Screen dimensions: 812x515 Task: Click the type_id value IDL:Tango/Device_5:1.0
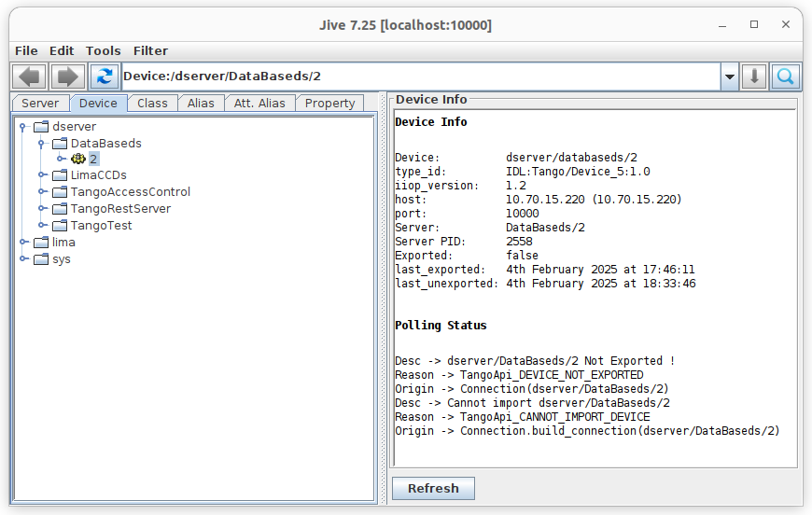click(x=578, y=172)
